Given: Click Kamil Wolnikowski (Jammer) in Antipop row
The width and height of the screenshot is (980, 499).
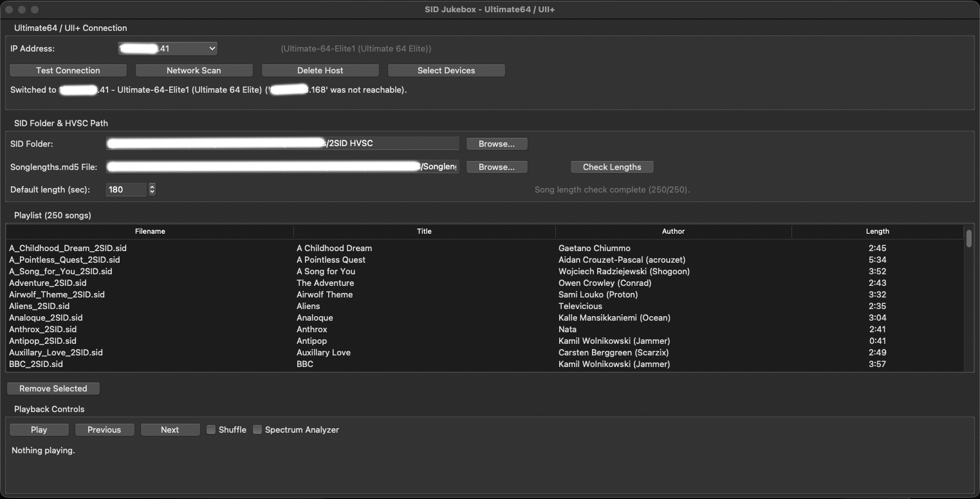Looking at the screenshot, I should pyautogui.click(x=615, y=341).
